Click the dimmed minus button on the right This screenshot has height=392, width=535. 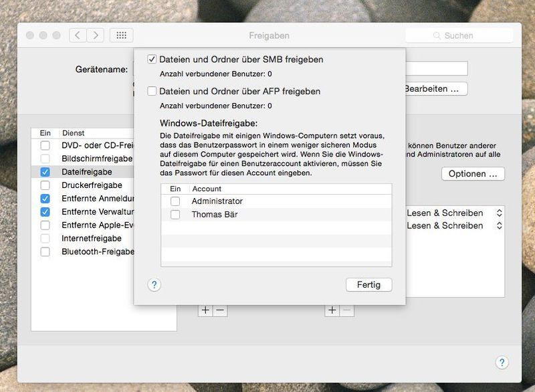pyautogui.click(x=345, y=308)
